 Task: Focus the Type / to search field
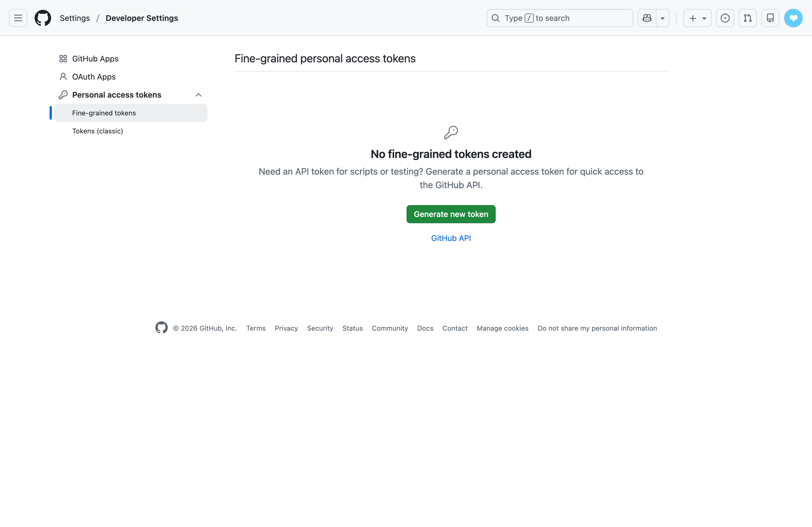[x=560, y=18]
